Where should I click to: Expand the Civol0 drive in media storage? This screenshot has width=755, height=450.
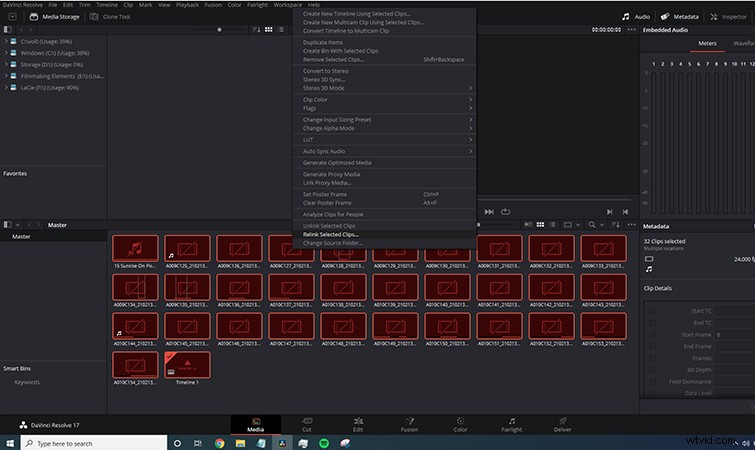[6, 41]
